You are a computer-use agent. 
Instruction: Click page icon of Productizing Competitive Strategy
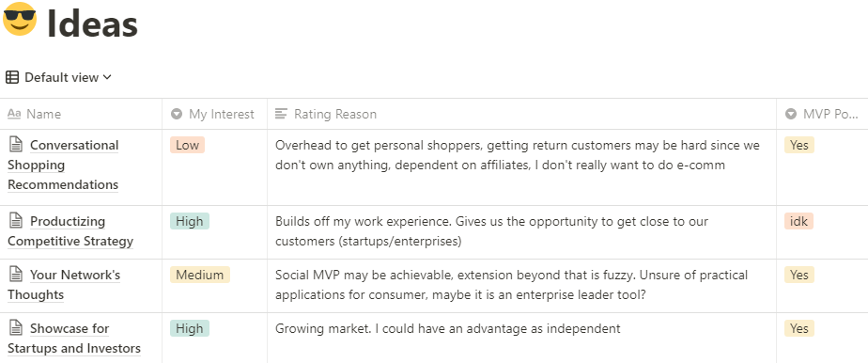[x=16, y=221]
